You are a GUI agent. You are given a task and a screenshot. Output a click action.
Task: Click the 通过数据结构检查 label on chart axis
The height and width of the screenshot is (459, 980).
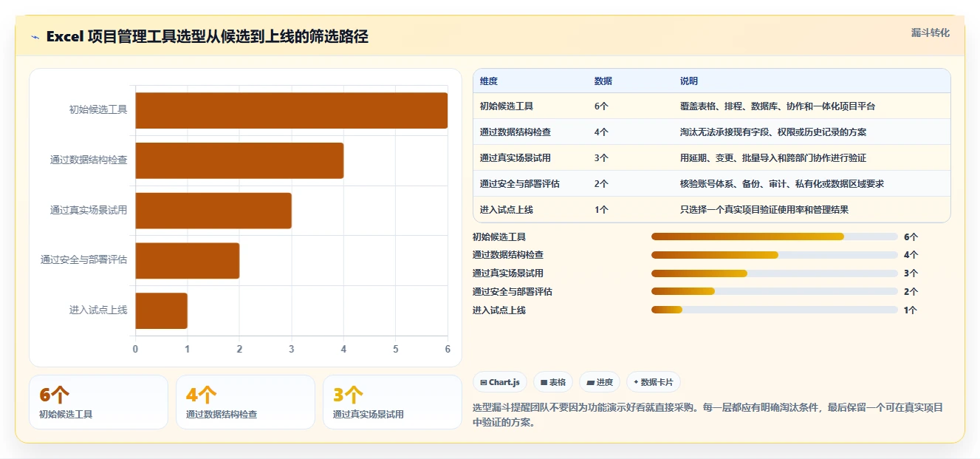point(89,160)
